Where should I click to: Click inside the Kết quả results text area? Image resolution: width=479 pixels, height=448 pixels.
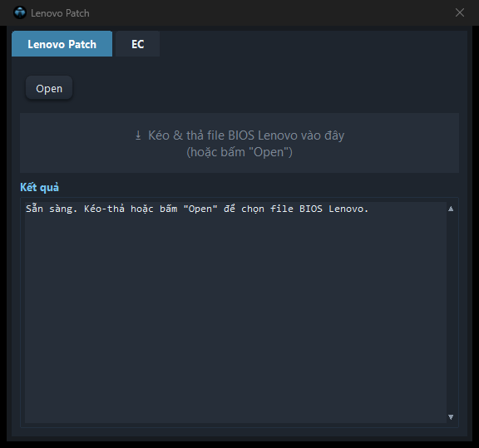tap(235, 313)
